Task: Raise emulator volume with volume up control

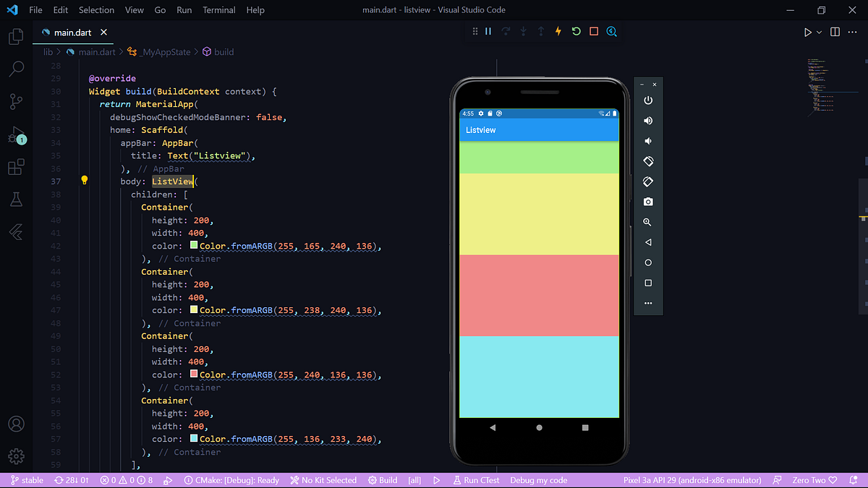Action: pyautogui.click(x=647, y=121)
